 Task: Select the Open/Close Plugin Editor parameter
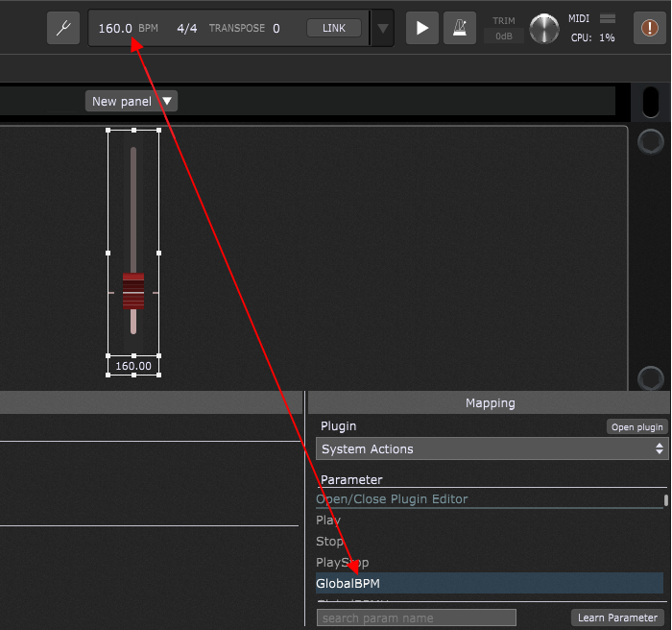point(489,498)
